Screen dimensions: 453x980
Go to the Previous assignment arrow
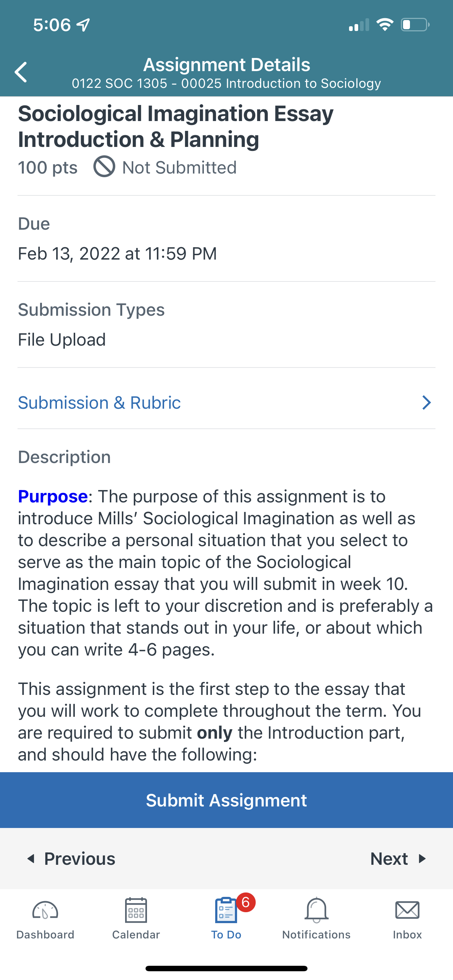coord(31,859)
